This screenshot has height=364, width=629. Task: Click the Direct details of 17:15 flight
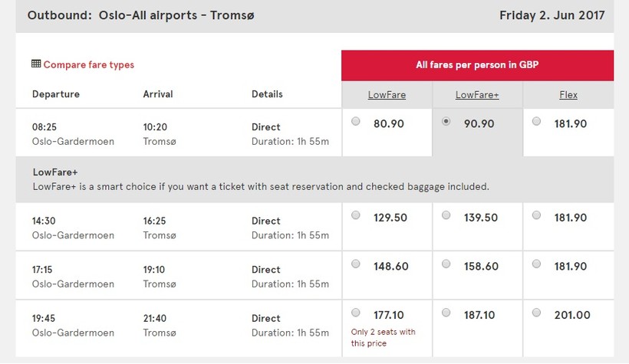click(x=266, y=270)
